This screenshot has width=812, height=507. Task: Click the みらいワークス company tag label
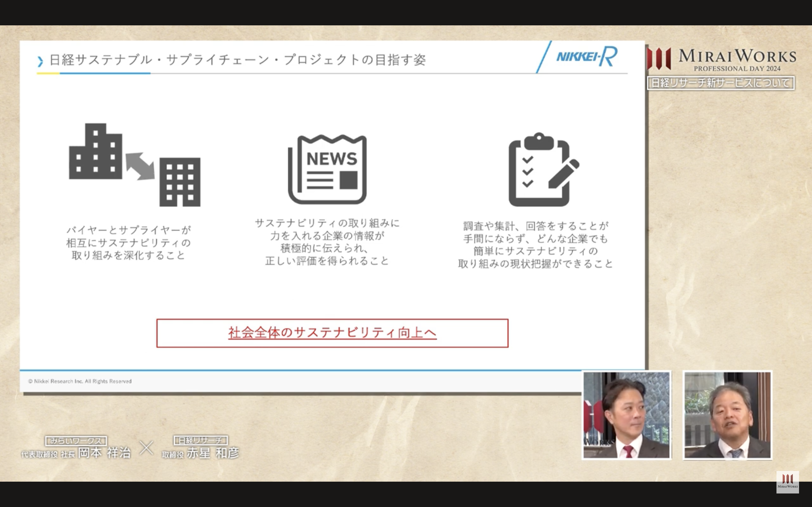[x=76, y=441]
